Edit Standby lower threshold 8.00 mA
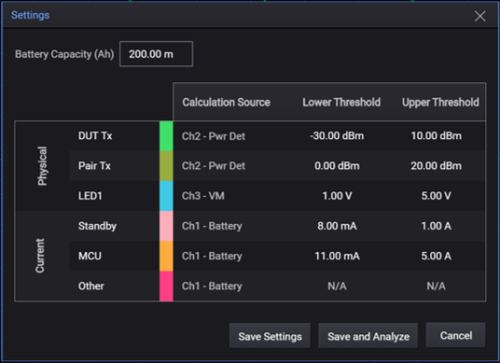The width and height of the screenshot is (500, 363). [337, 226]
